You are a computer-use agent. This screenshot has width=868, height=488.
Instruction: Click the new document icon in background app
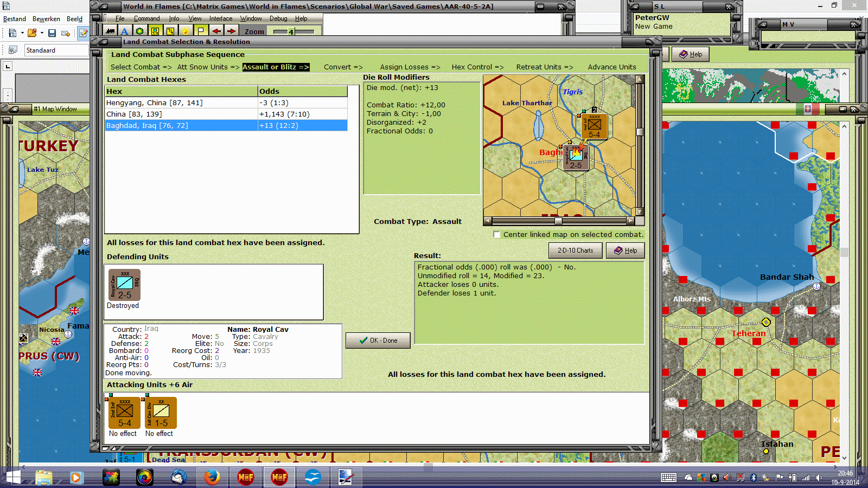pyautogui.click(x=12, y=33)
